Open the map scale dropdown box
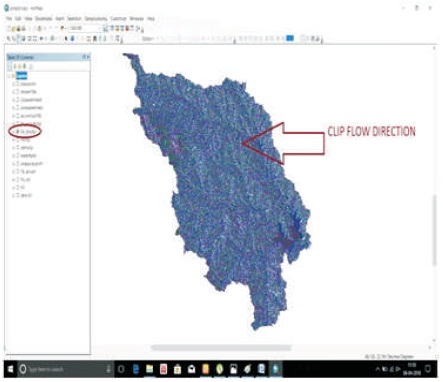Image resolution: width=443 pixels, height=382 pixels. point(85,29)
